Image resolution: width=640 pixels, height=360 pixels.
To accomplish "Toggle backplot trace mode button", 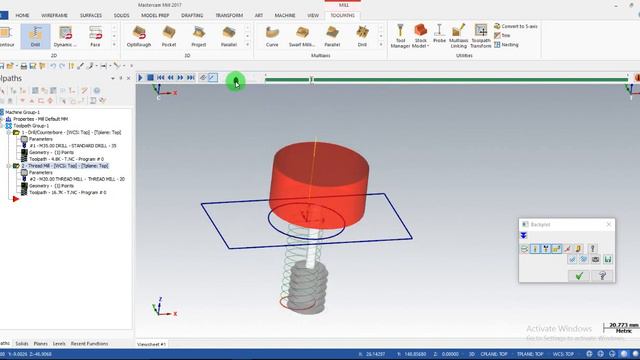I will [203, 78].
